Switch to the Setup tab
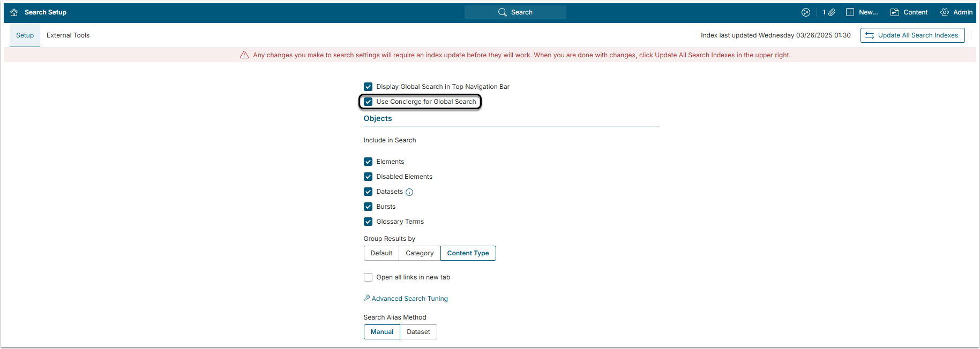This screenshot has height=349, width=980. tap(25, 35)
